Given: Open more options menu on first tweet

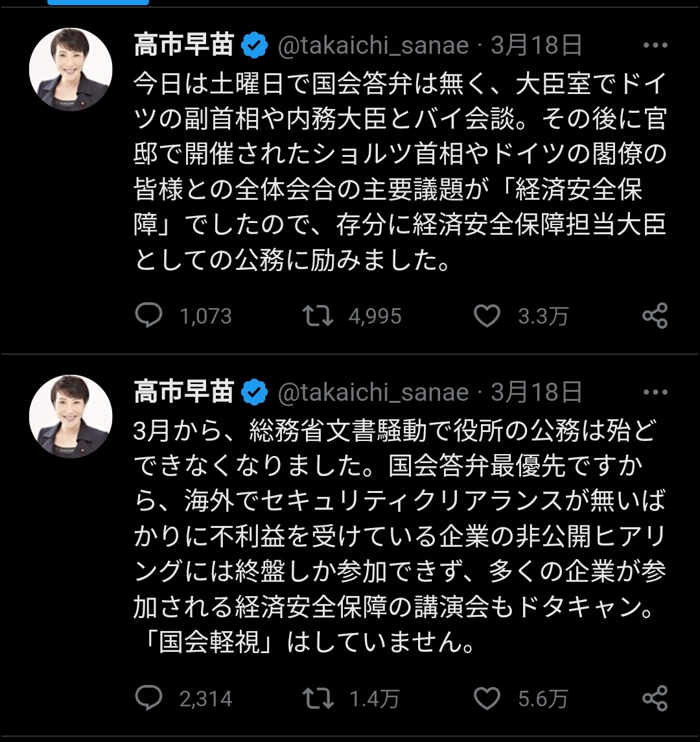Looking at the screenshot, I should 655,45.
